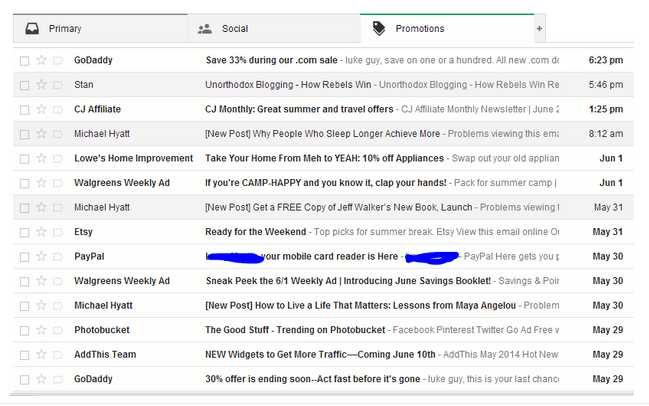Click the plus button to add tab
Screen dimensions: 649x406
tap(539, 29)
